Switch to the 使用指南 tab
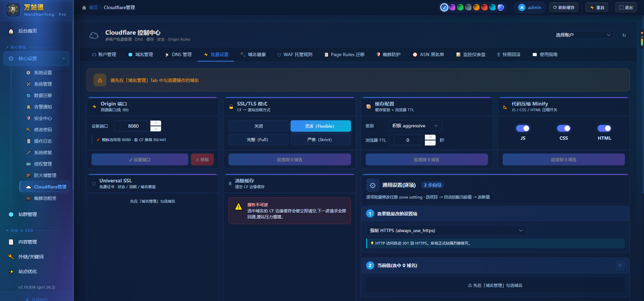Image resolution: width=644 pixels, height=301 pixels. pos(545,54)
